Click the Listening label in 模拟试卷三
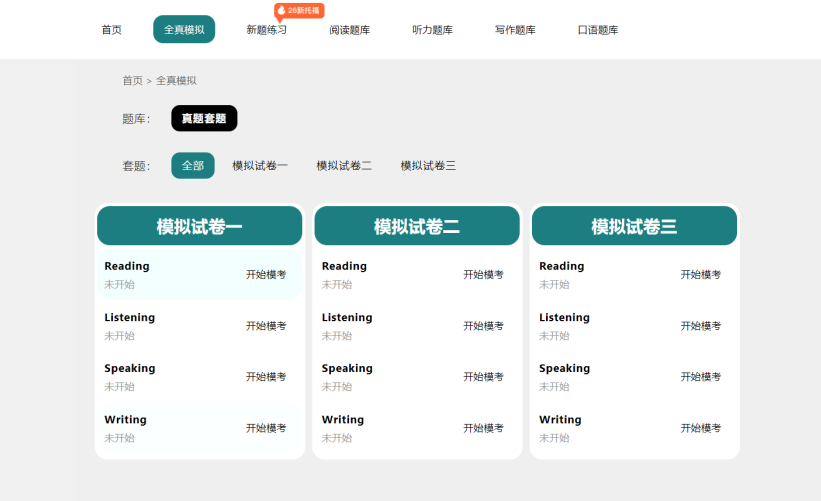The height and width of the screenshot is (501, 821). click(564, 317)
